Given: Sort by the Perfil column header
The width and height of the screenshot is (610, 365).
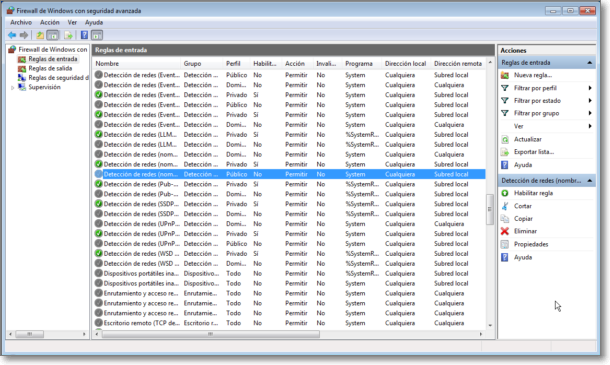Looking at the screenshot, I should pyautogui.click(x=237, y=63).
